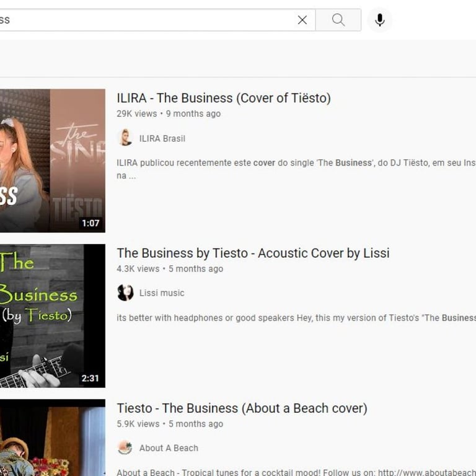Play the ILIRA cover thumbnail (1:07)
This screenshot has width=476, height=476.
pos(53,161)
